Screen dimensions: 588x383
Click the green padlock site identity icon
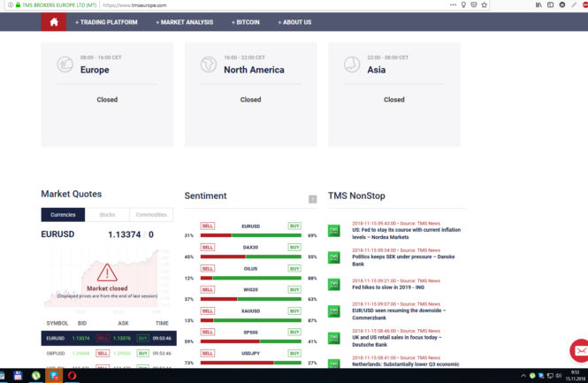[18, 5]
